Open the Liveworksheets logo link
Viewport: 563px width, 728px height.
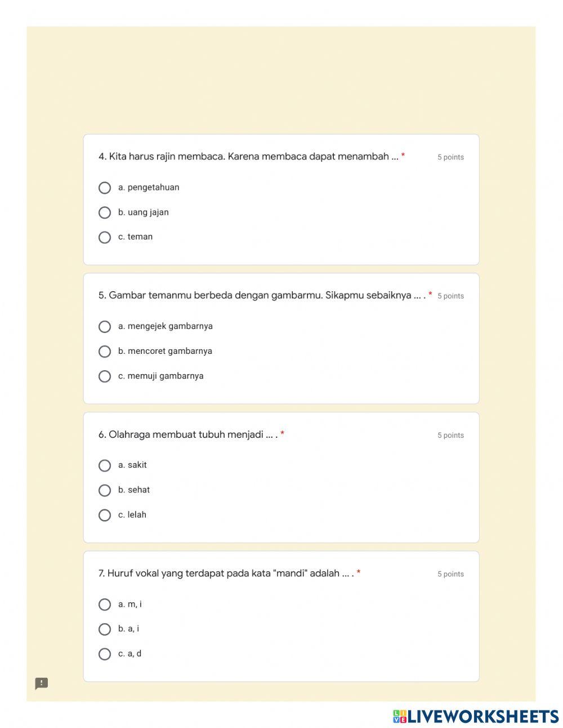[476, 716]
